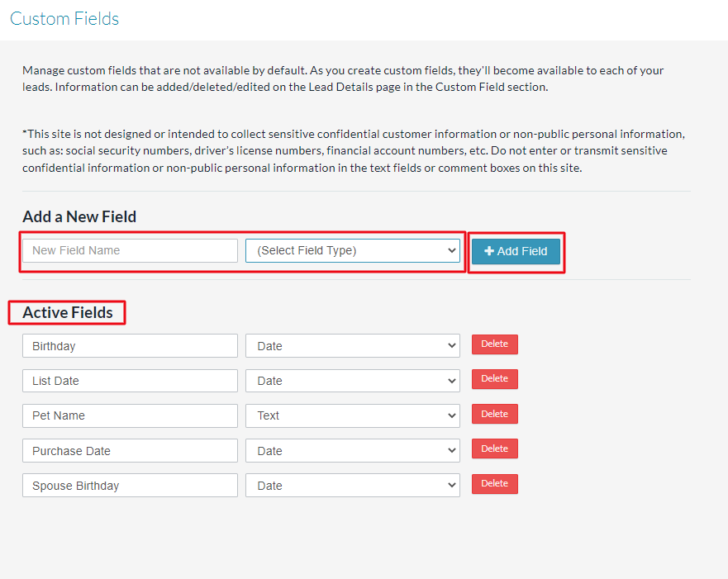
Task: Delete the List Date field
Action: 494,379
